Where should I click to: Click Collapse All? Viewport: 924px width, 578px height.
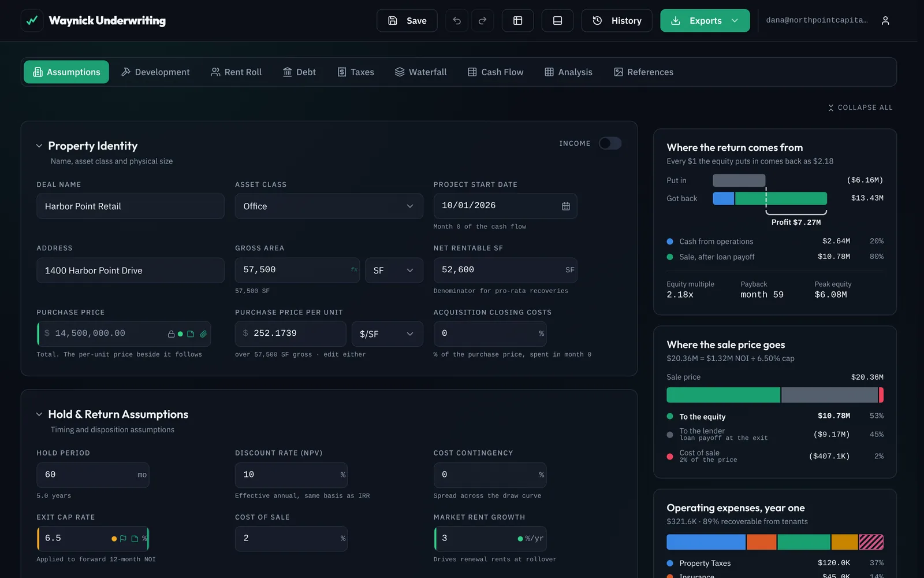[860, 108]
